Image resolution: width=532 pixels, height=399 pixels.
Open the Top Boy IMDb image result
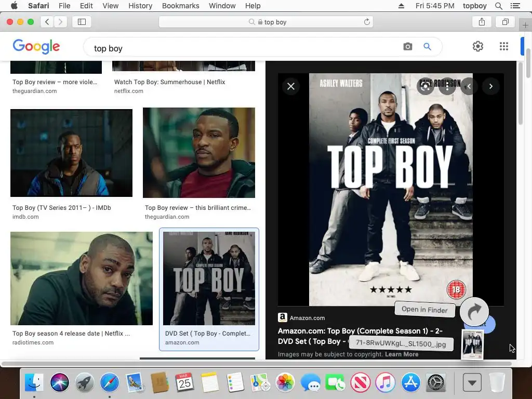pos(71,153)
